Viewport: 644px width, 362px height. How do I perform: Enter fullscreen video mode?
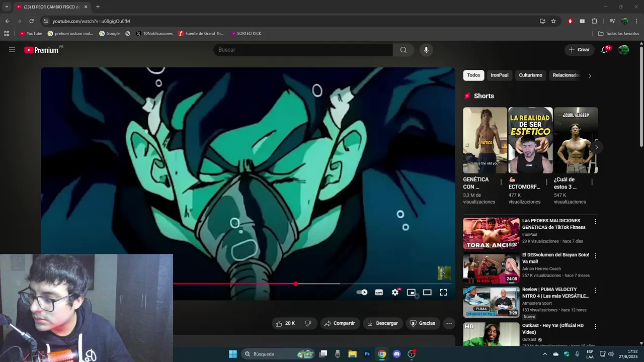[x=443, y=292]
